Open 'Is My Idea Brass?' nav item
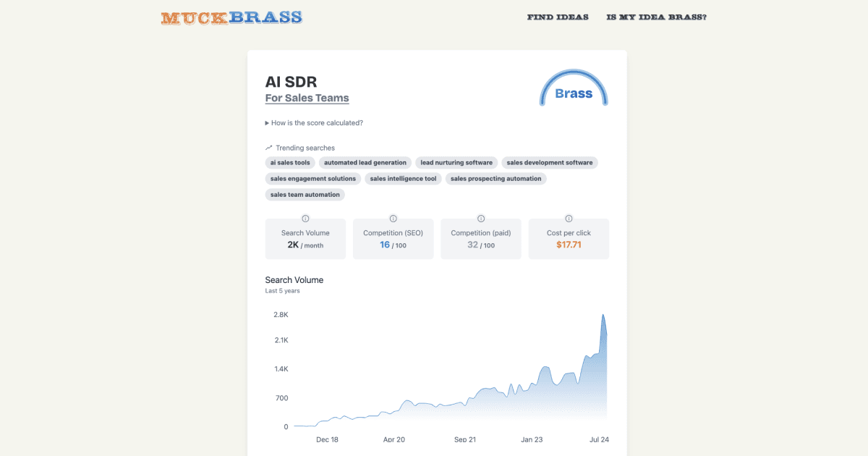 (657, 17)
